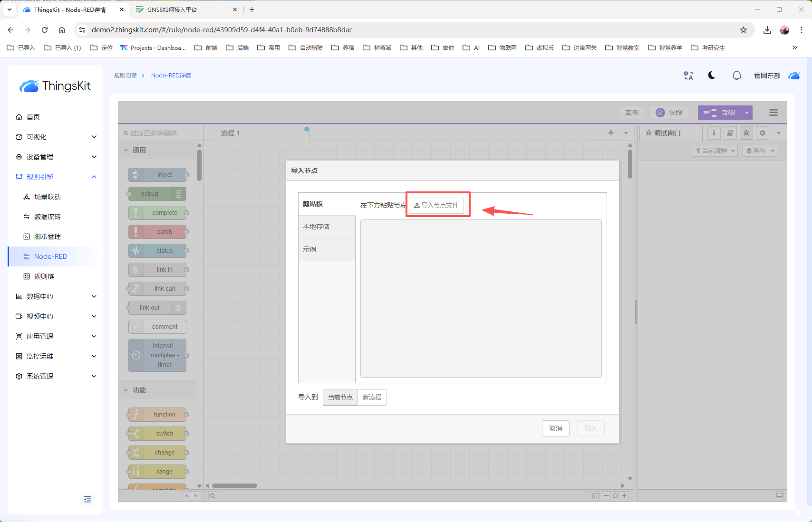Image resolution: width=812 pixels, height=522 pixels.
Task: Click the debug bug icon in sidebar
Action: click(x=746, y=133)
